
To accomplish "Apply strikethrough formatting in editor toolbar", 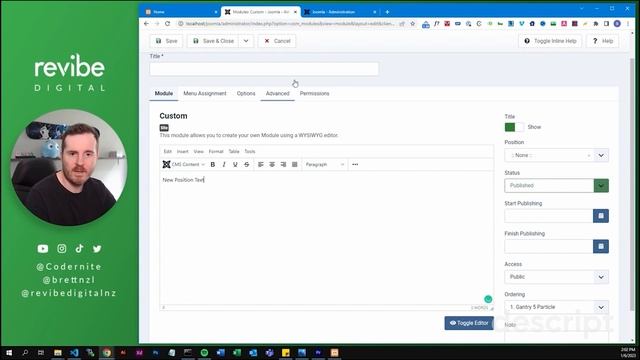I will point(247,164).
